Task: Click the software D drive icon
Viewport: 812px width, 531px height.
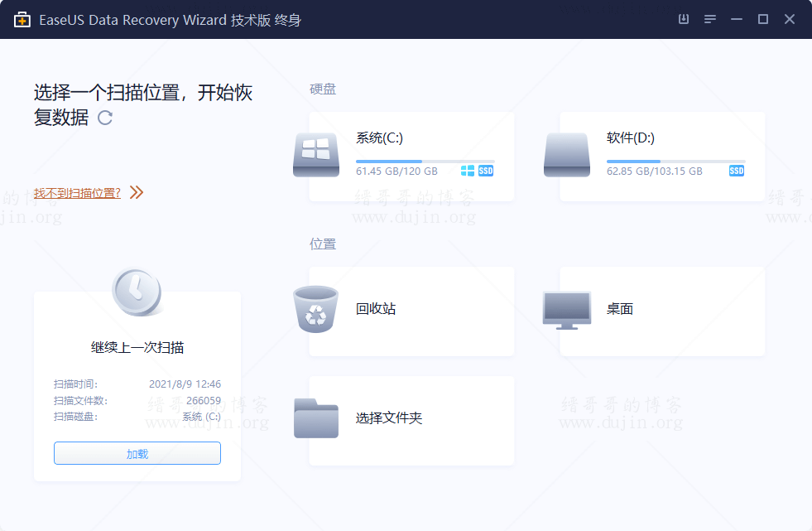Action: (566, 155)
